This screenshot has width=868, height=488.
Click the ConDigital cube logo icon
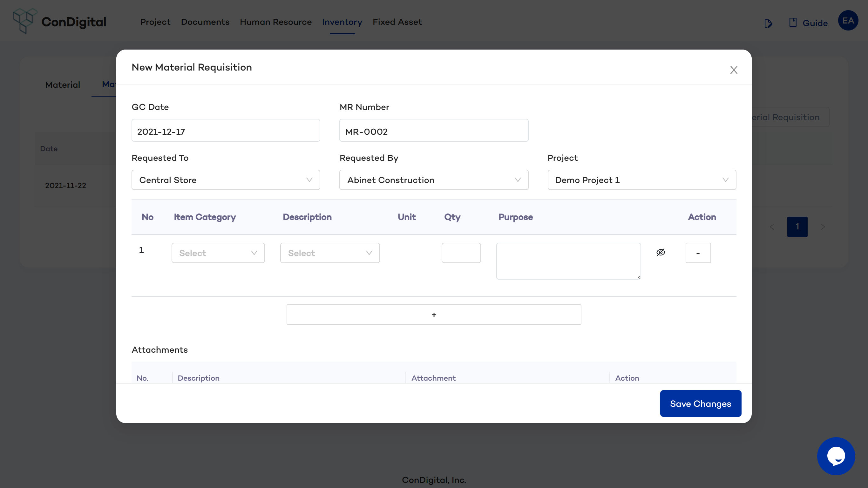point(24,21)
